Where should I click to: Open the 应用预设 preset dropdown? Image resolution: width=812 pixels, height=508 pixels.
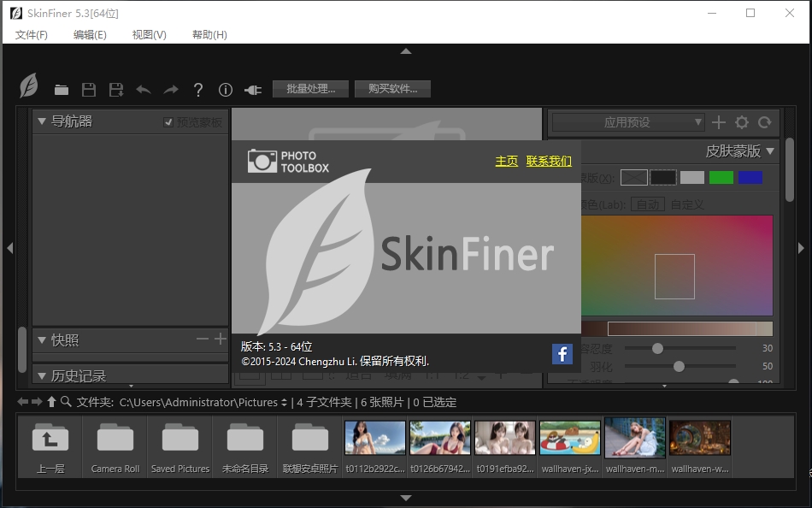coord(627,122)
